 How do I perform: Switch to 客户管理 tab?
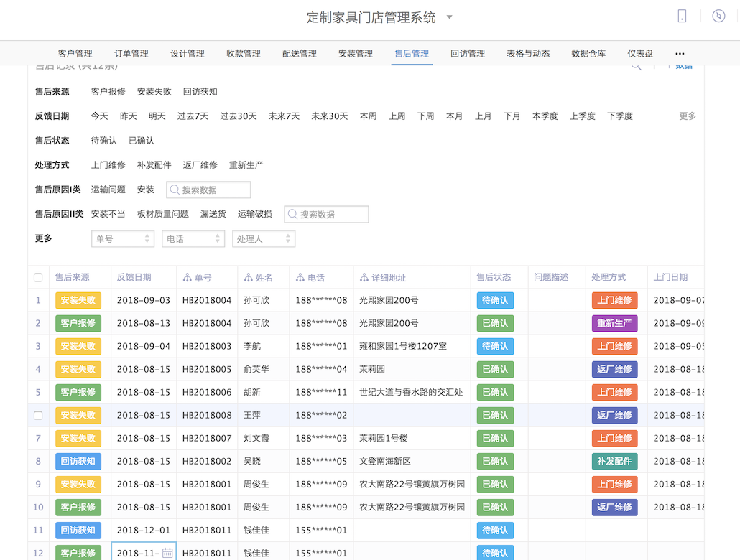[x=75, y=54]
